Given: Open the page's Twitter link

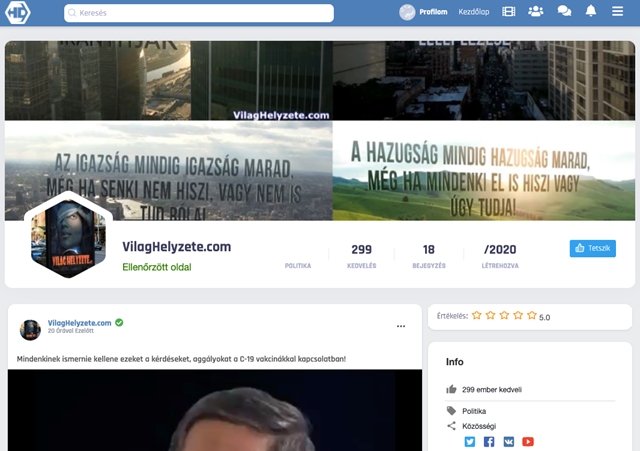Looking at the screenshot, I should pos(470,442).
